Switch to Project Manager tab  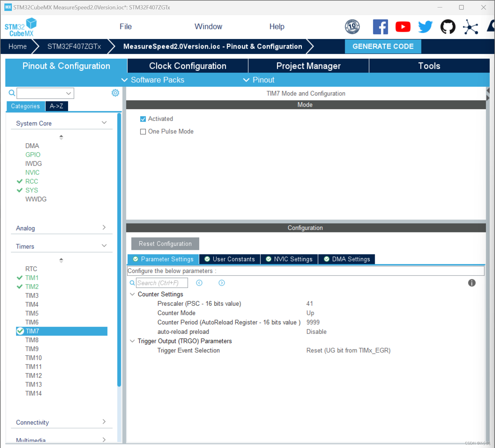(309, 66)
